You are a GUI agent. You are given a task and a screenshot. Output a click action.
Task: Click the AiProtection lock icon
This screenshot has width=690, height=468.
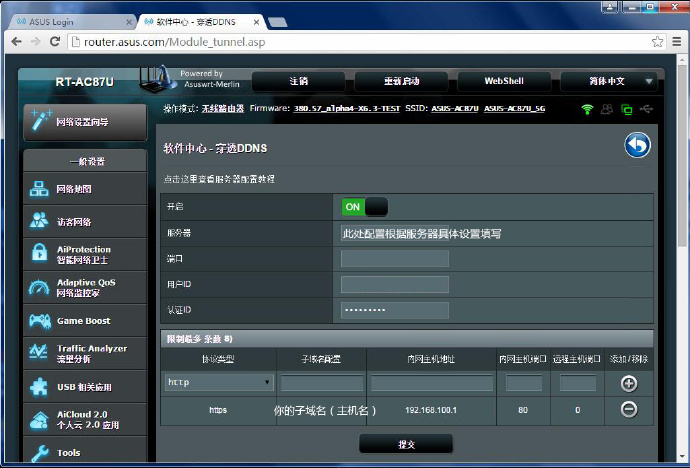coord(39,252)
